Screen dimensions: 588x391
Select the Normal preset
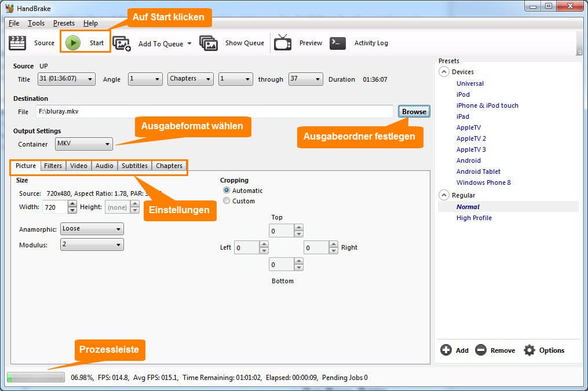pos(468,207)
